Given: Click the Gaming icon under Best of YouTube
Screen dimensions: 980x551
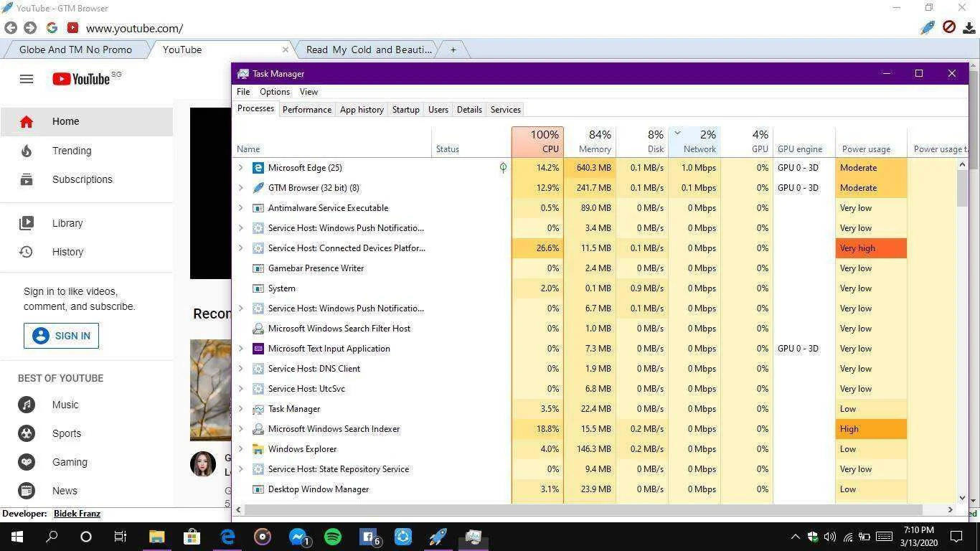Looking at the screenshot, I should point(27,462).
